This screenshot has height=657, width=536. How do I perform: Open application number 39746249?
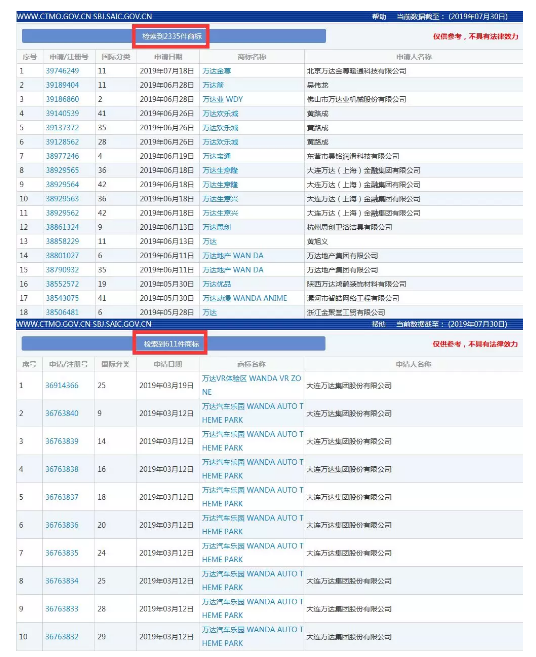coord(62,71)
